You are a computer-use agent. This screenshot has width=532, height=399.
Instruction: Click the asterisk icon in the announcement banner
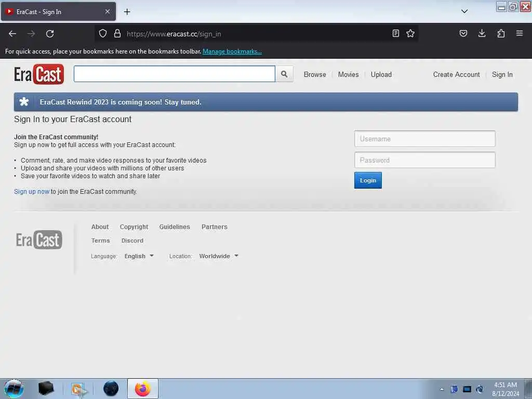[x=24, y=102]
